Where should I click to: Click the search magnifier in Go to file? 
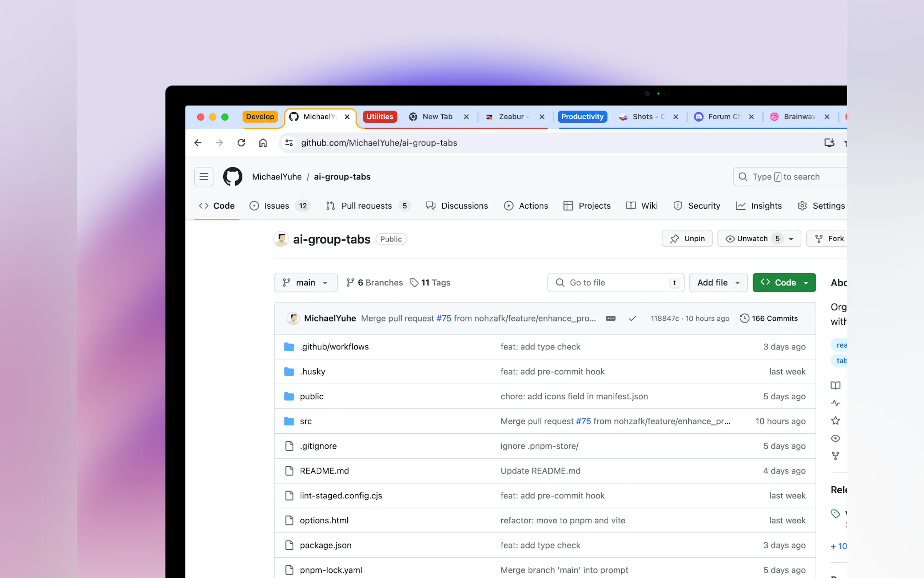(560, 282)
